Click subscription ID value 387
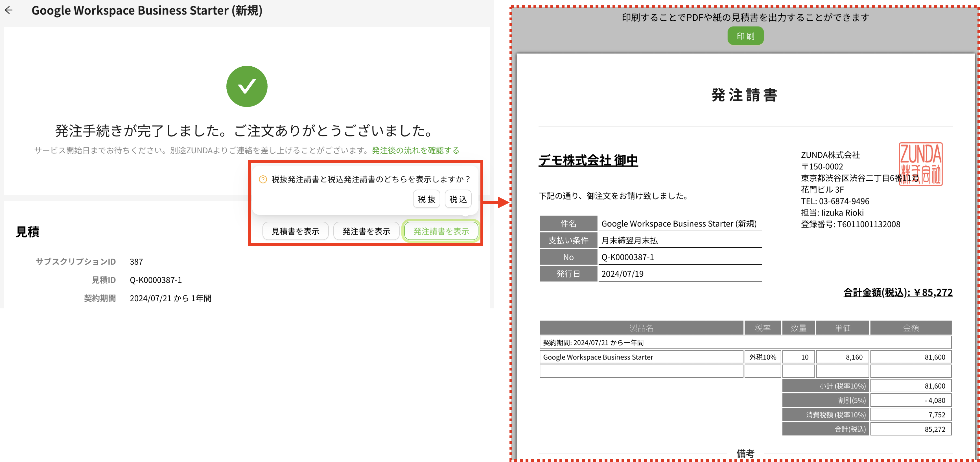The width and height of the screenshot is (980, 462). click(x=136, y=262)
